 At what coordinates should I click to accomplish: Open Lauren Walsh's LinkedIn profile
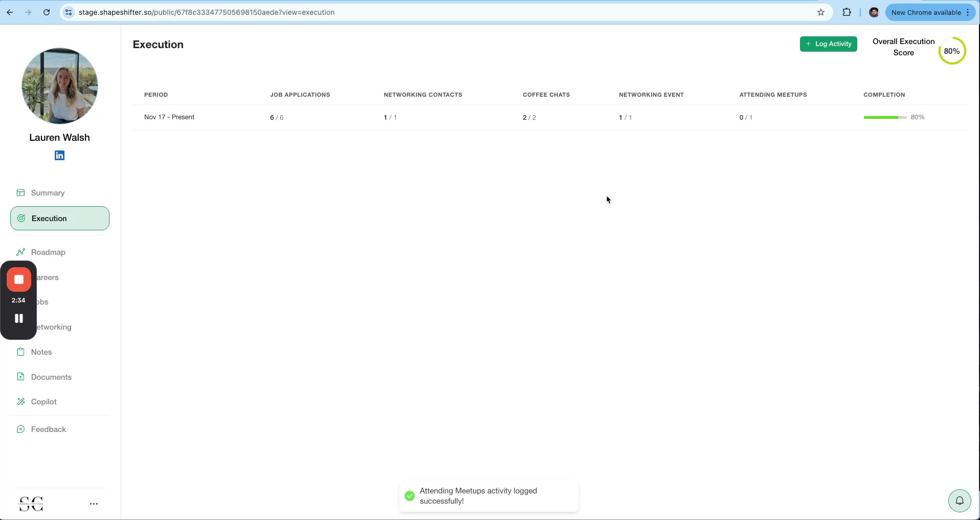[59, 156]
